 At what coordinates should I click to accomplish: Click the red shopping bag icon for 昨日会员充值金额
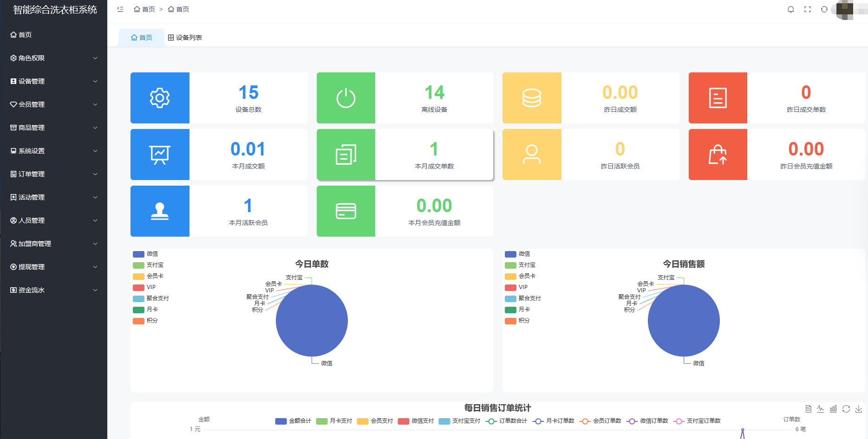pos(718,155)
